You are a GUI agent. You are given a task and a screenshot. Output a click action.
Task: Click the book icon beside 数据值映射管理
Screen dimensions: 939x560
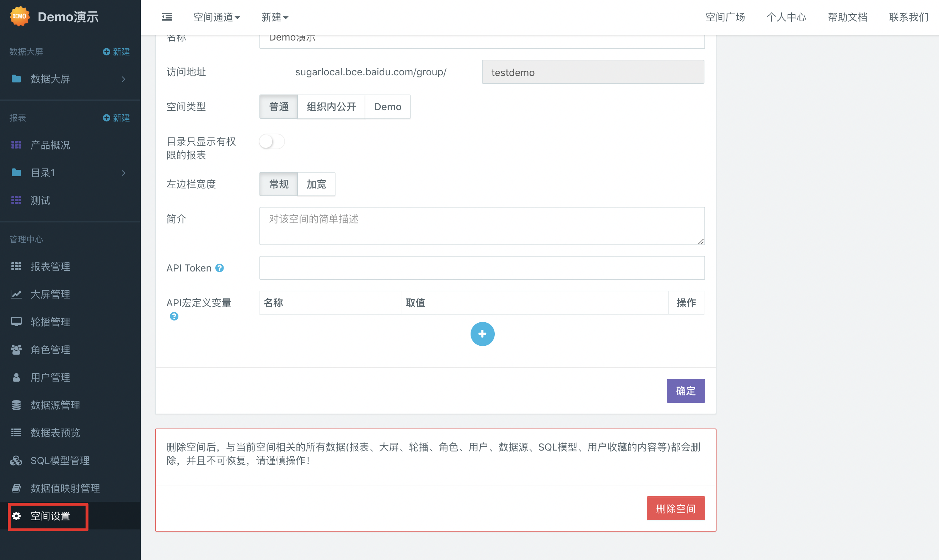tap(16, 488)
